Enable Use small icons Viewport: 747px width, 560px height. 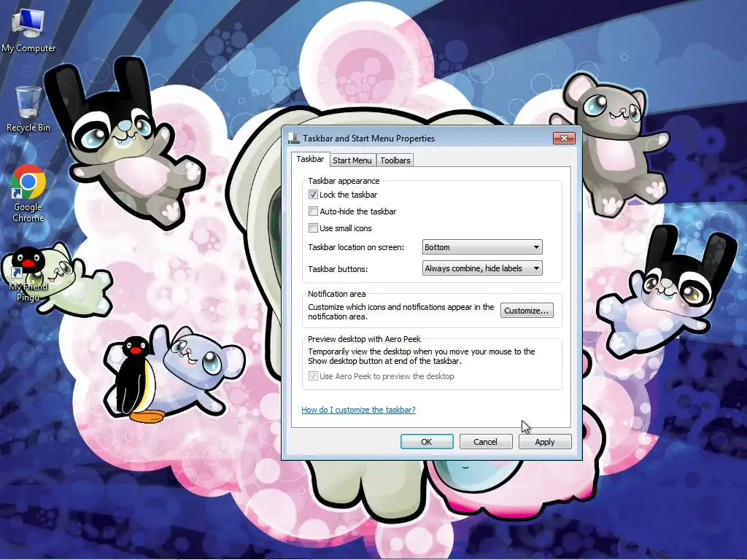click(313, 227)
